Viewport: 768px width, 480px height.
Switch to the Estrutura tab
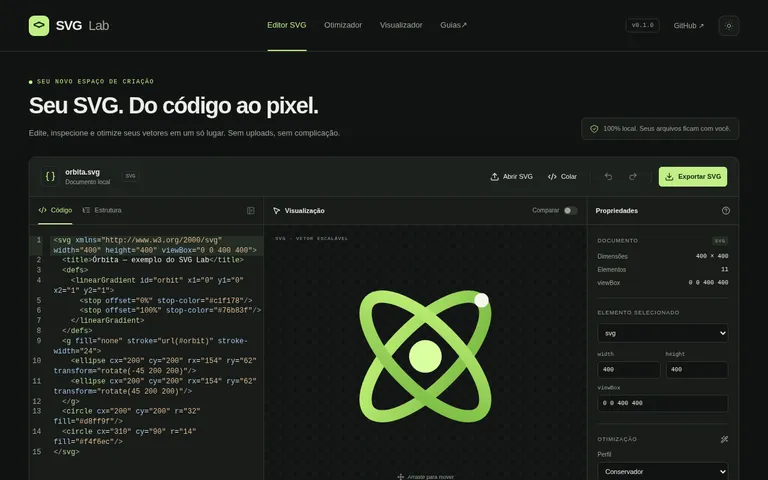click(x=102, y=210)
